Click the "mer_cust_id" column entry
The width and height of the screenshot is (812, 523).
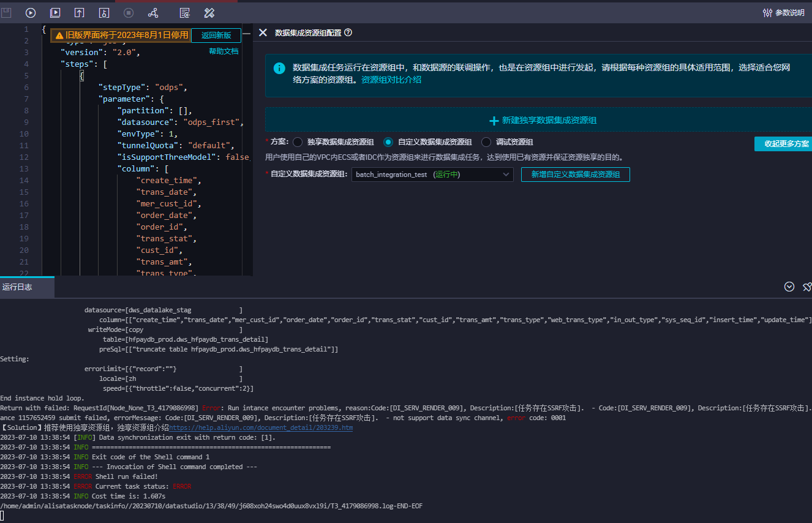(x=169, y=204)
